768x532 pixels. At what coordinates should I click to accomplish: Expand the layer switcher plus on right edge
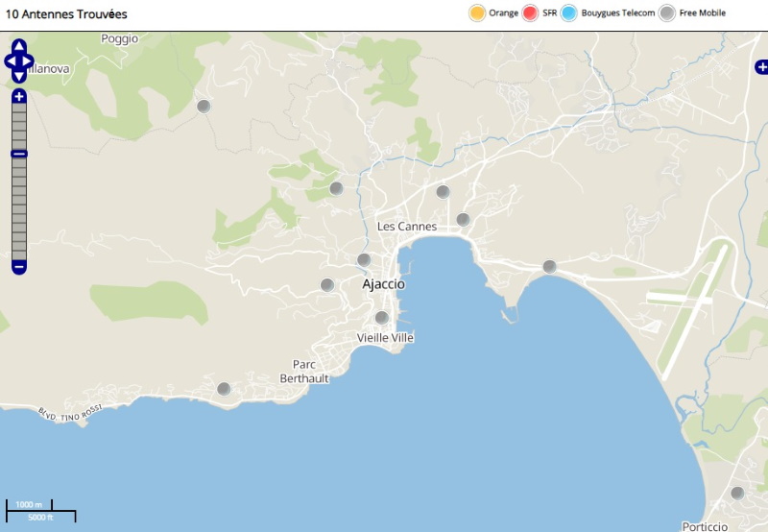point(761,67)
